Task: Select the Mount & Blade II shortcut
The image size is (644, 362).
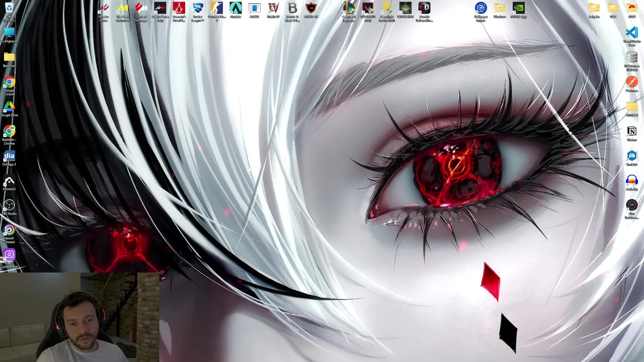Action: point(292,12)
